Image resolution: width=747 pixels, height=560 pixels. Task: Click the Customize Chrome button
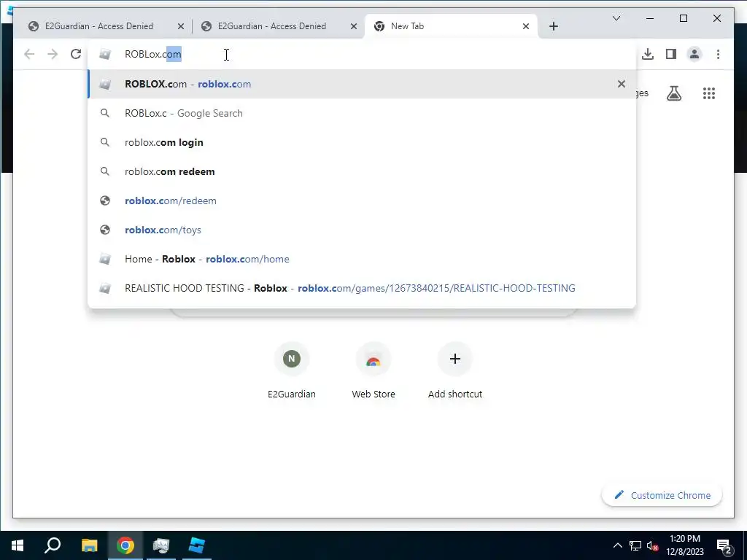662,495
